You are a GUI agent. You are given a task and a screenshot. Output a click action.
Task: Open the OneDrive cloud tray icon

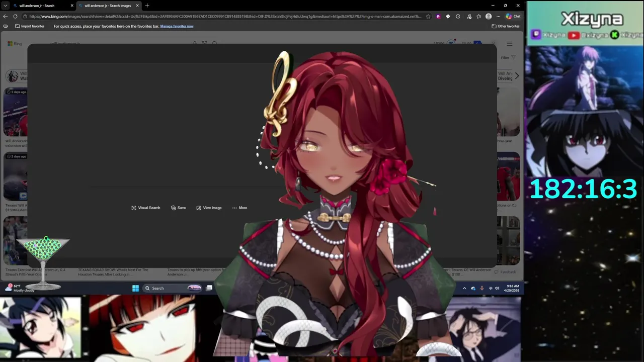(473, 288)
